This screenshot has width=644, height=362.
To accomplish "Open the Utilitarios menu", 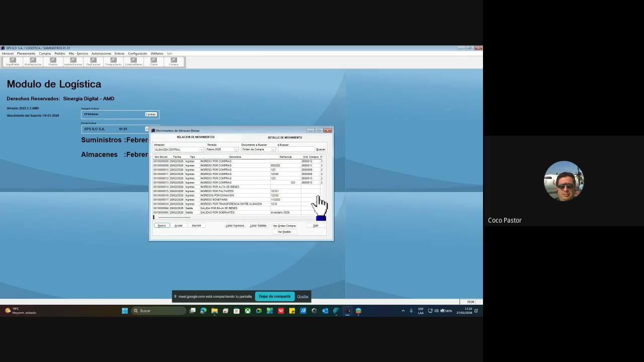I will tap(157, 53).
